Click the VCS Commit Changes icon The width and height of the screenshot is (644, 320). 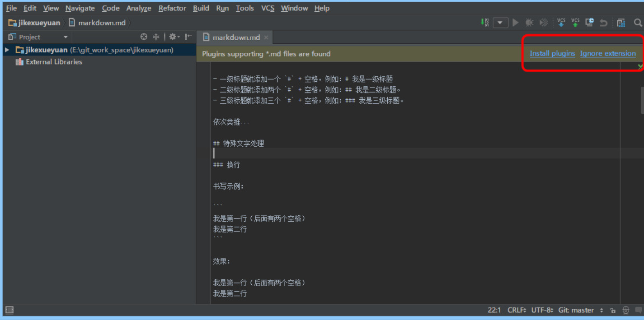(x=575, y=22)
